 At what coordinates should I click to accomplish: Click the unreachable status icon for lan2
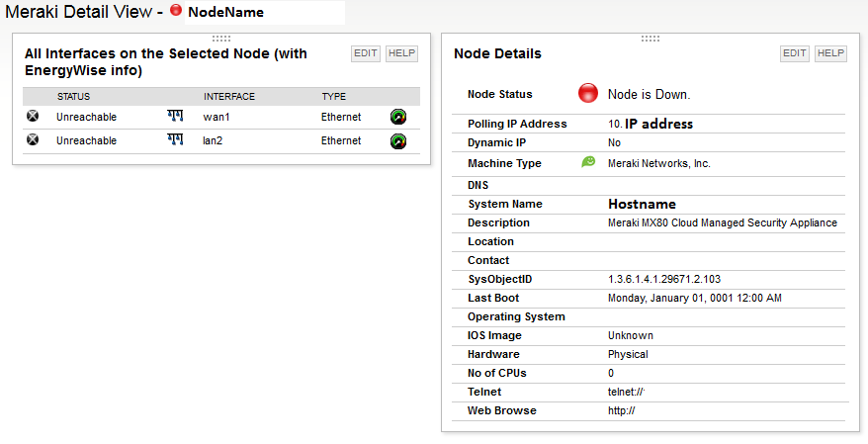(x=33, y=139)
